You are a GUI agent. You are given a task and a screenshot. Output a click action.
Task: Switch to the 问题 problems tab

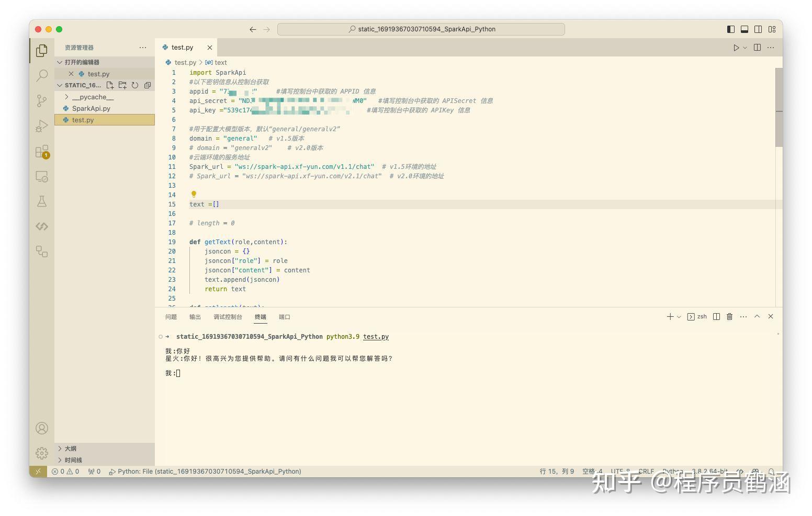click(171, 317)
